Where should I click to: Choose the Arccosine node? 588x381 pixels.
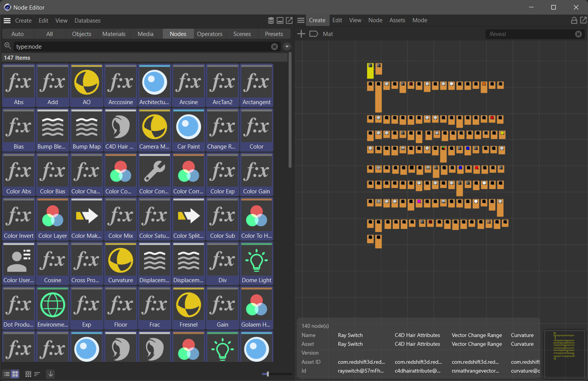121,85
